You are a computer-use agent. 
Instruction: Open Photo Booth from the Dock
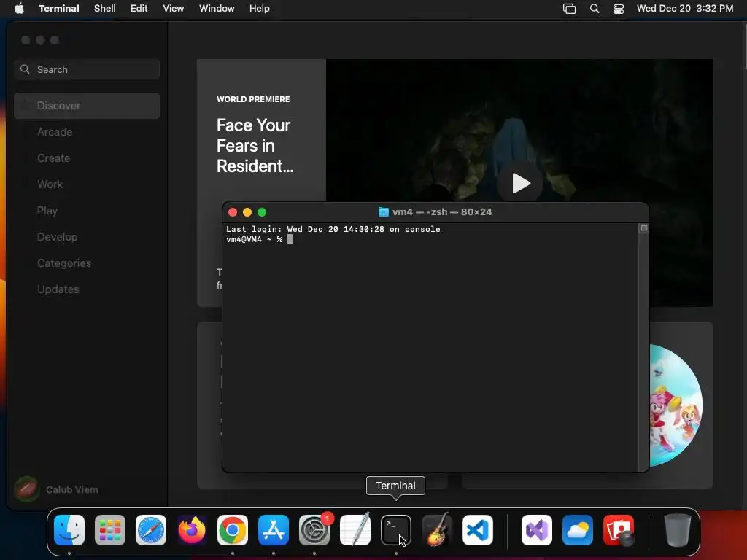point(619,530)
